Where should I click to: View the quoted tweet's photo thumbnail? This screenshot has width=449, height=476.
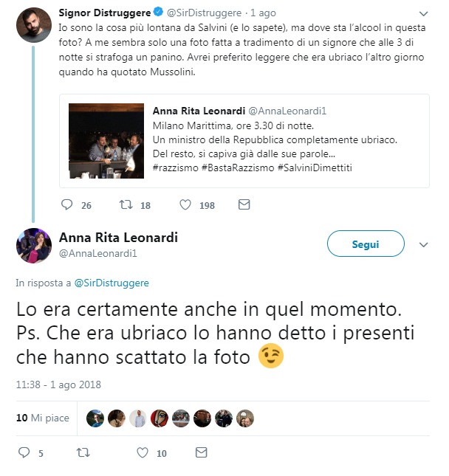point(106,141)
